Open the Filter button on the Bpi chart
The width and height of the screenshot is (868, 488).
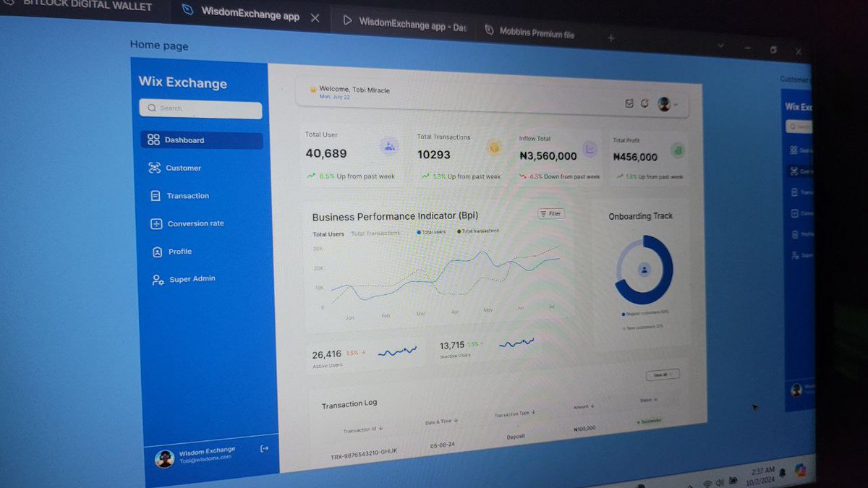[551, 214]
